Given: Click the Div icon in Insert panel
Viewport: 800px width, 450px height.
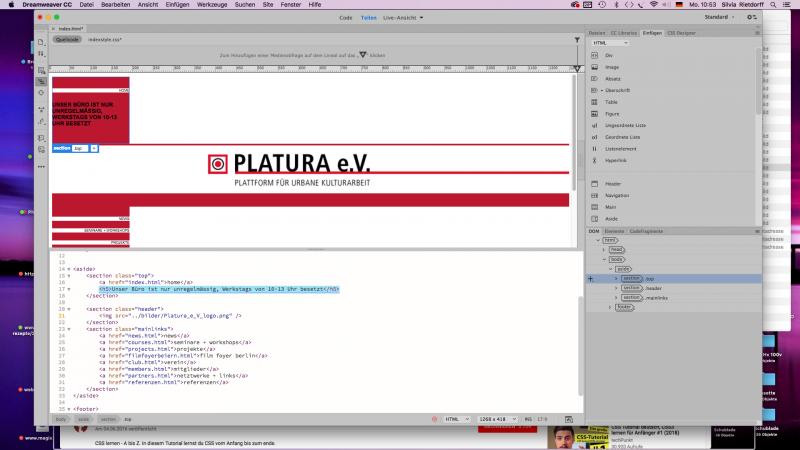Looking at the screenshot, I should (x=595, y=56).
